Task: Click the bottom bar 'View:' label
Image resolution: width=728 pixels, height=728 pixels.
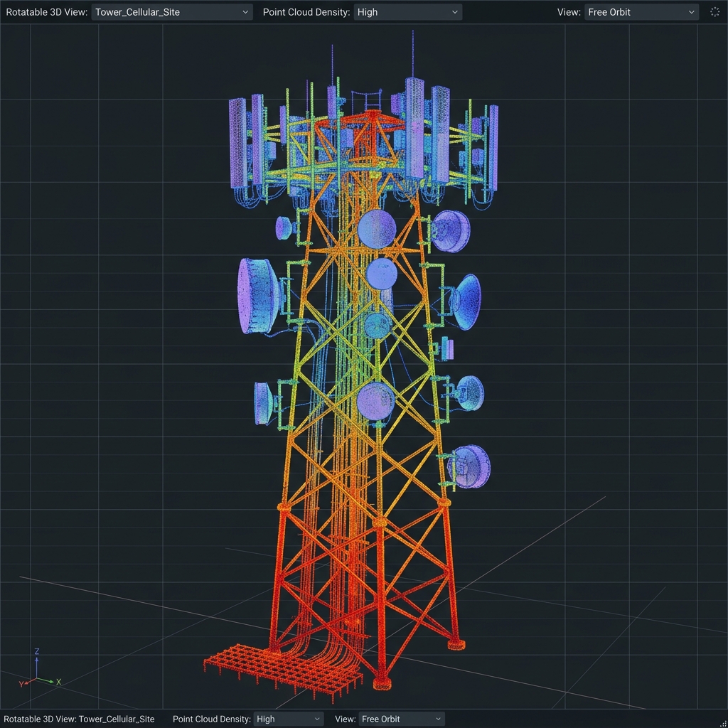Action: [x=346, y=719]
